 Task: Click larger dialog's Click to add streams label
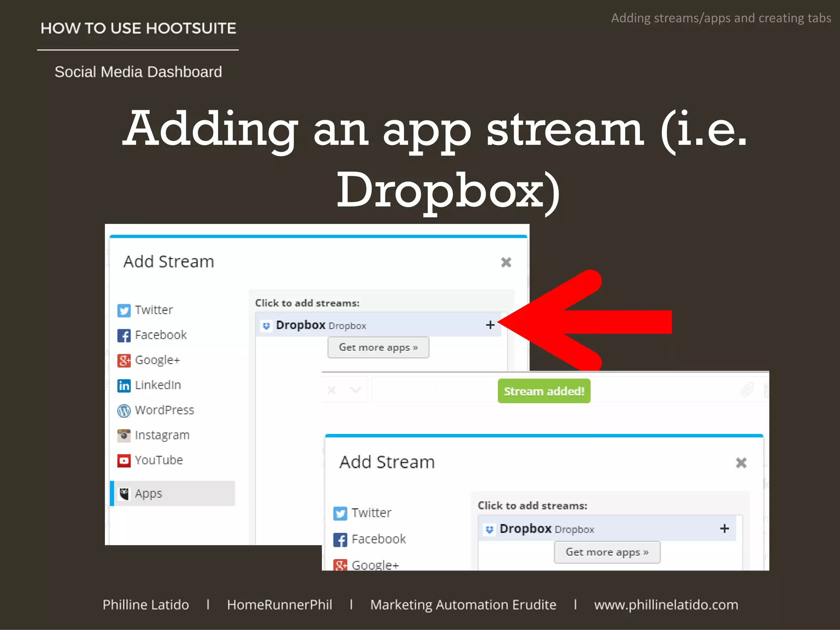pos(307,303)
